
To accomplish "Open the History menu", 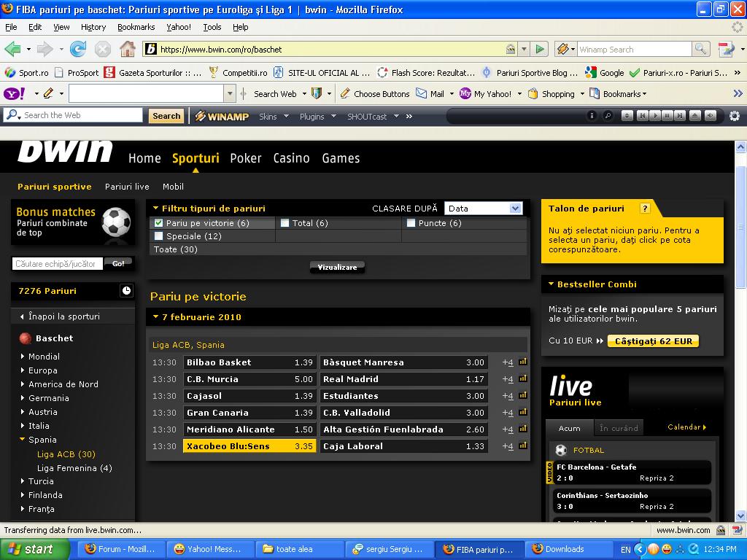I will pyautogui.click(x=93, y=27).
